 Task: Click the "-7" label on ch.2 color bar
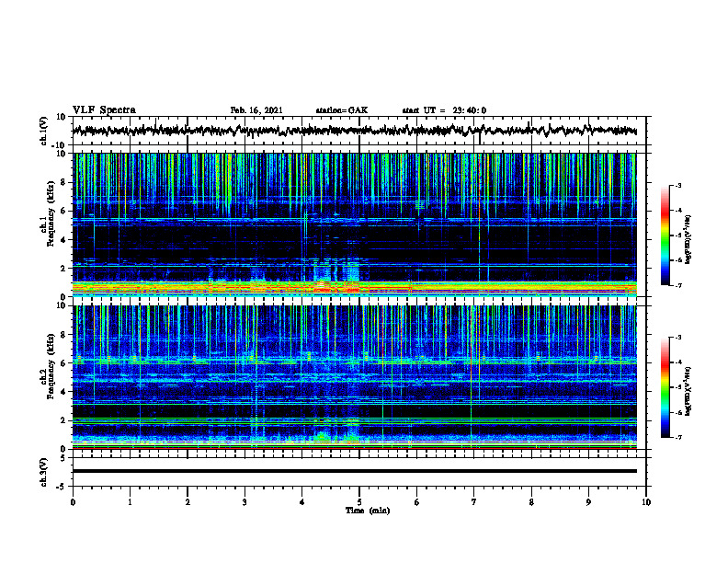(x=677, y=438)
